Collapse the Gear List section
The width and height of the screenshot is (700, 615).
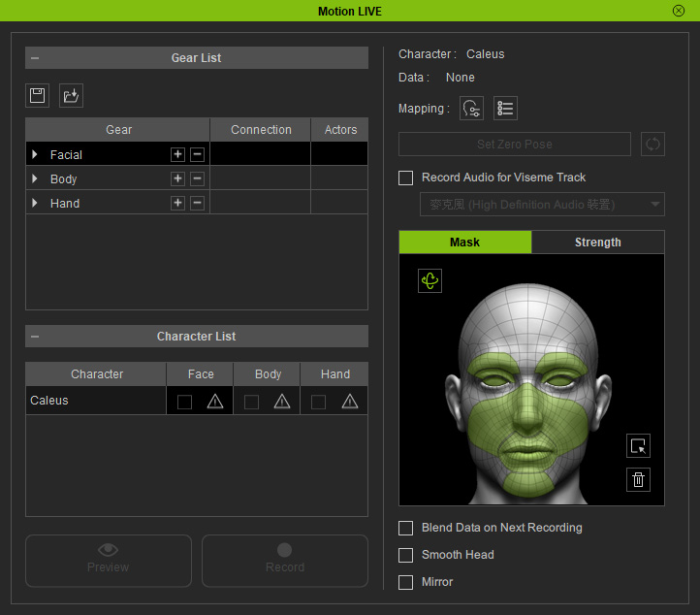point(35,58)
